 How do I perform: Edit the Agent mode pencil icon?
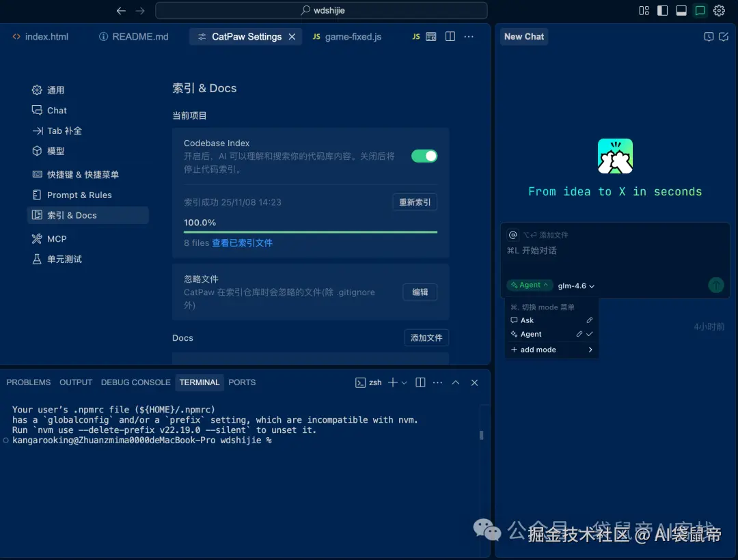click(x=579, y=334)
